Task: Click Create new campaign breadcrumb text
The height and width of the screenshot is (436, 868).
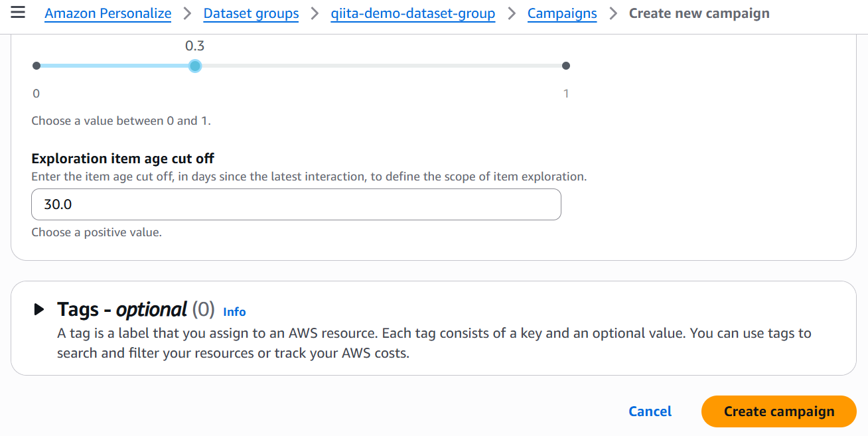Action: 699,13
